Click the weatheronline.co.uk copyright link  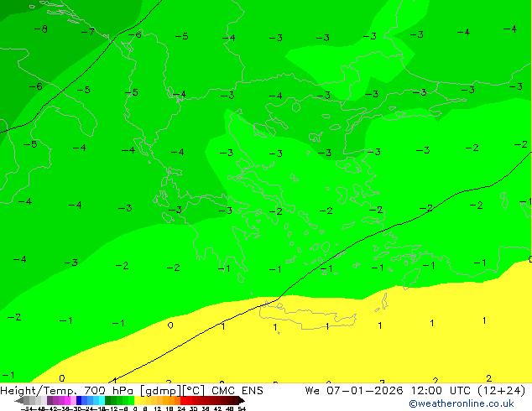[462, 403]
